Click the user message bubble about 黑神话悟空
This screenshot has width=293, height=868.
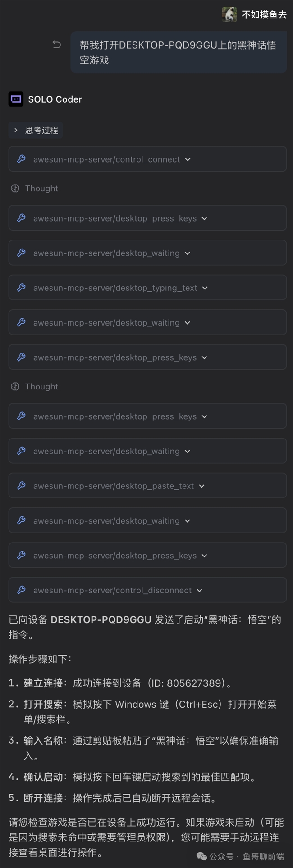[x=179, y=52]
